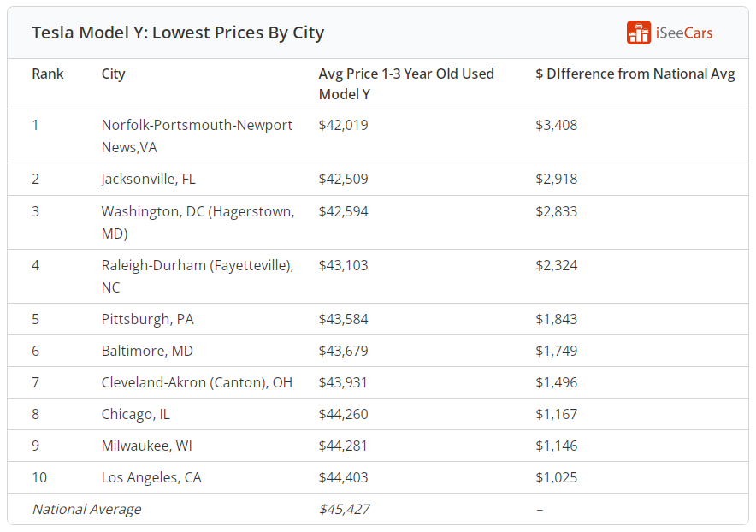Click the '$43,931' price cell

point(343,383)
